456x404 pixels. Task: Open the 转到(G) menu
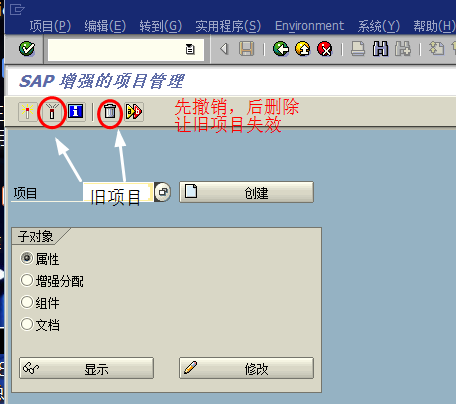pos(160,26)
